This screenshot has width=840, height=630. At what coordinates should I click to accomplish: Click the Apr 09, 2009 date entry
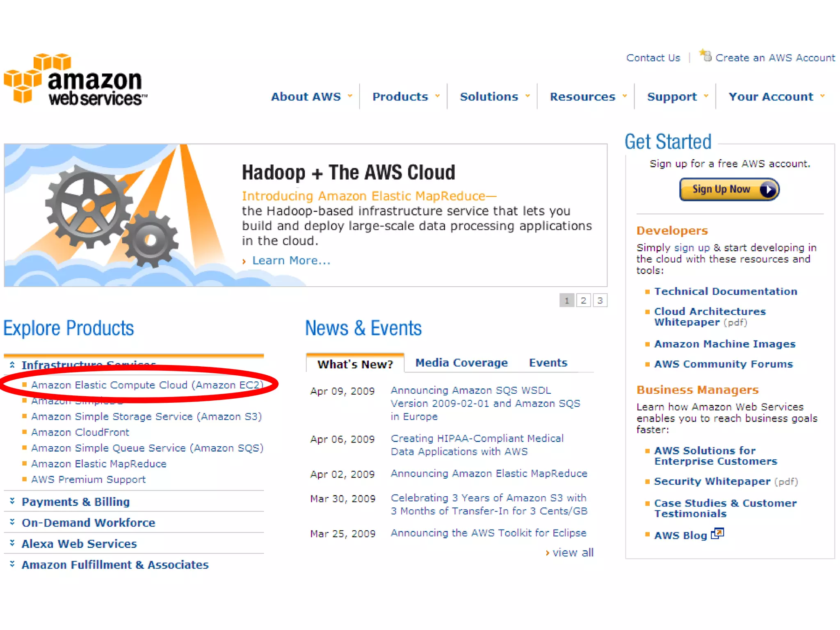(x=342, y=391)
